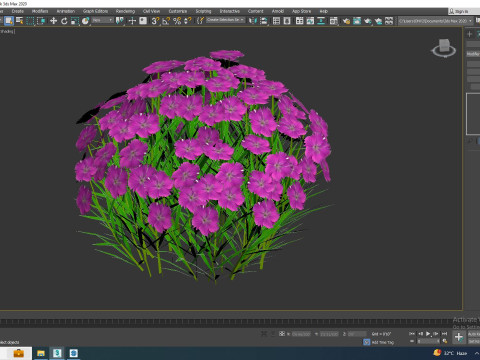The image size is (480, 360).
Task: Open Schematic View
Action: 321,21
